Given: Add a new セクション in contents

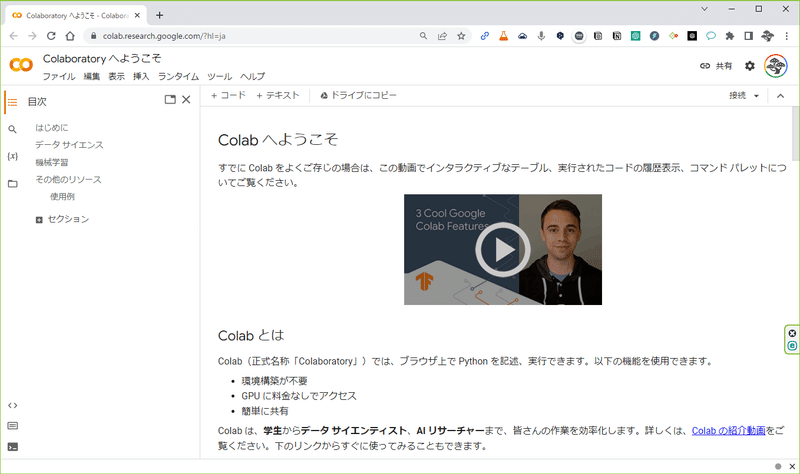Looking at the screenshot, I should [x=62, y=219].
